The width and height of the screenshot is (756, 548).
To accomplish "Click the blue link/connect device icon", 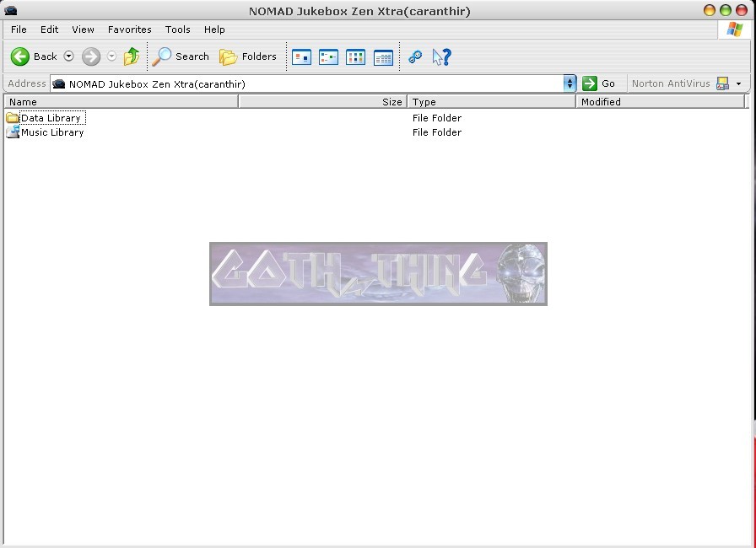I will (x=415, y=56).
